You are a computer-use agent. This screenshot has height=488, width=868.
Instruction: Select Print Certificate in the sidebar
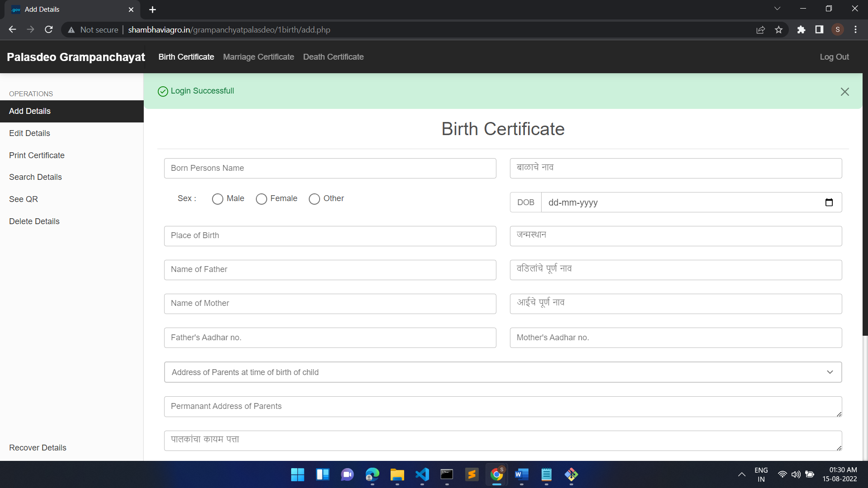pos(37,155)
